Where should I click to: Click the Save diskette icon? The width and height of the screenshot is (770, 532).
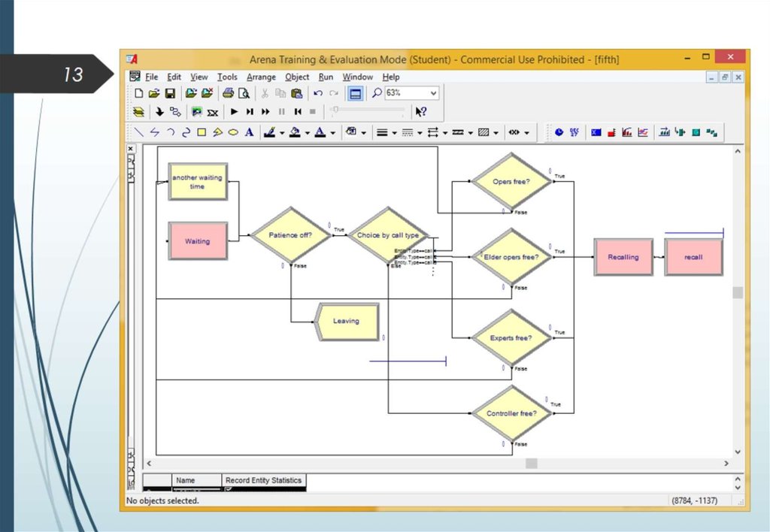[x=170, y=93]
